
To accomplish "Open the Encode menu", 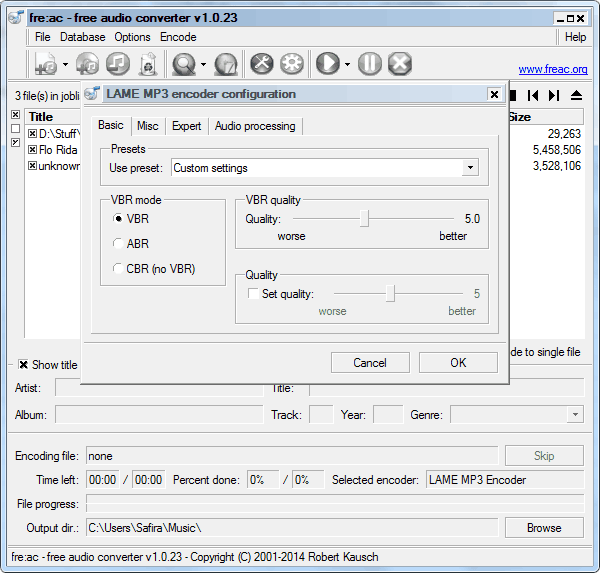I will (x=178, y=37).
